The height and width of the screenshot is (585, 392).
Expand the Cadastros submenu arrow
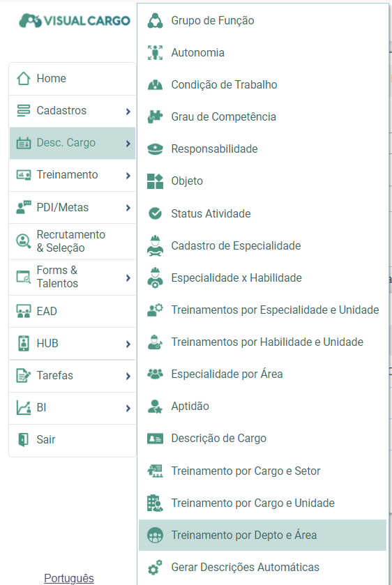(x=128, y=111)
